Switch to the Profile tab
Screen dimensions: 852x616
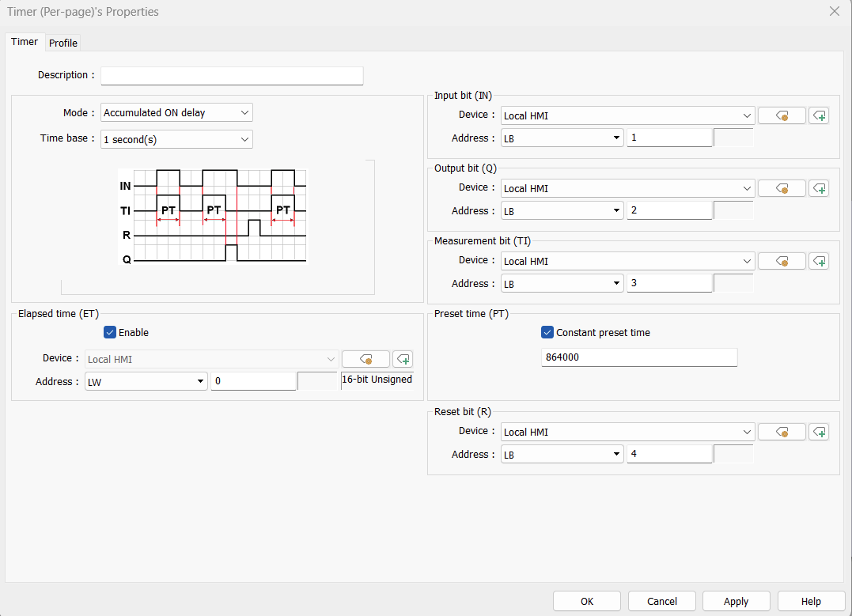(x=63, y=43)
